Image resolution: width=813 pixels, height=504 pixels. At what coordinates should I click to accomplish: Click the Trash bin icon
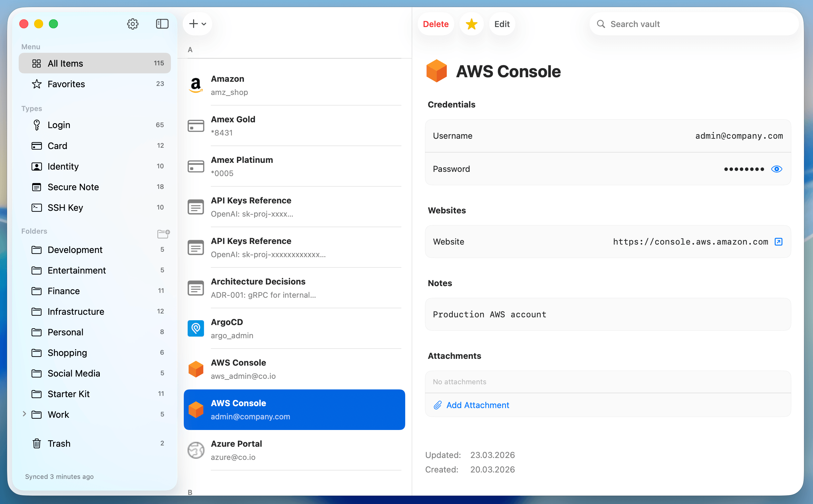click(37, 443)
